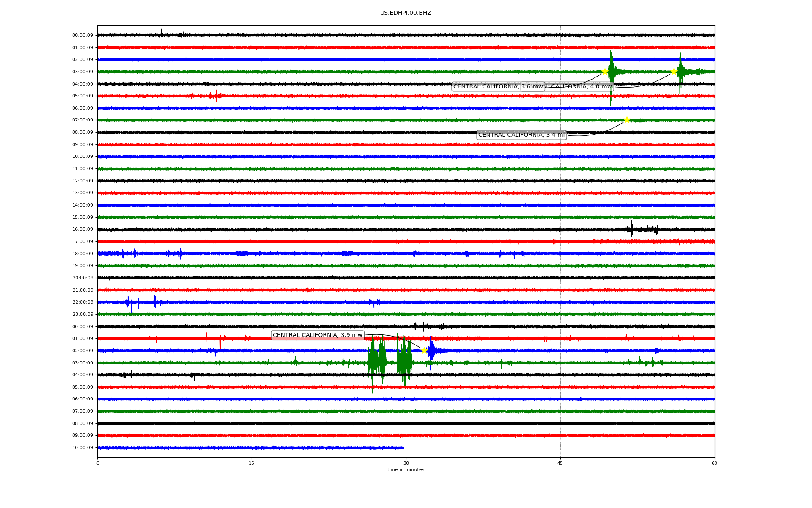812x508 pixels.
Task: Click the 15 minute tick label
Action: tap(252, 463)
